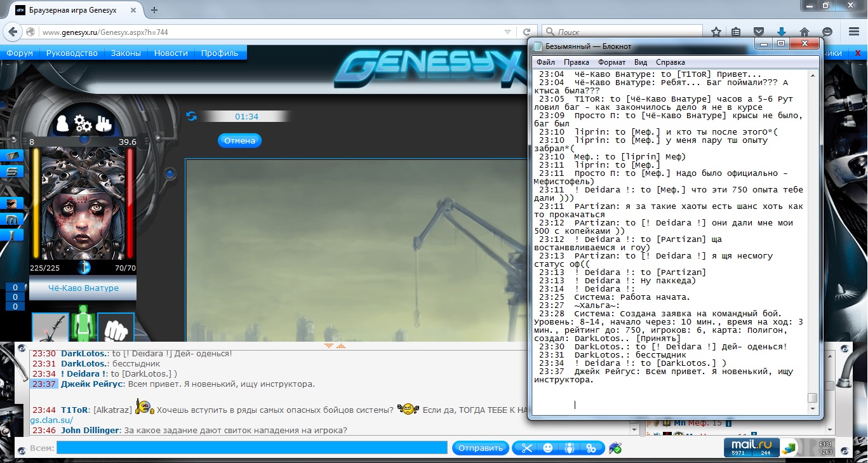
Task: Open Firefox hamburger menu
Action: tap(853, 32)
